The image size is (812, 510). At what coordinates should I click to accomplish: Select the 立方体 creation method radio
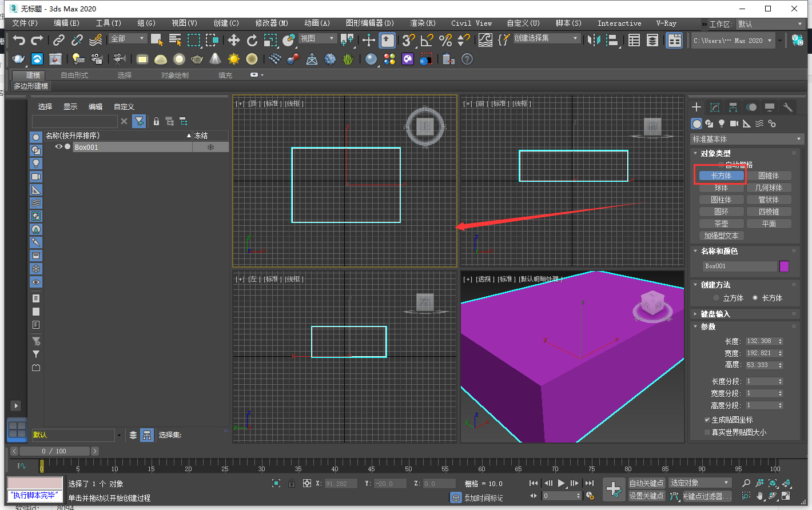click(716, 298)
